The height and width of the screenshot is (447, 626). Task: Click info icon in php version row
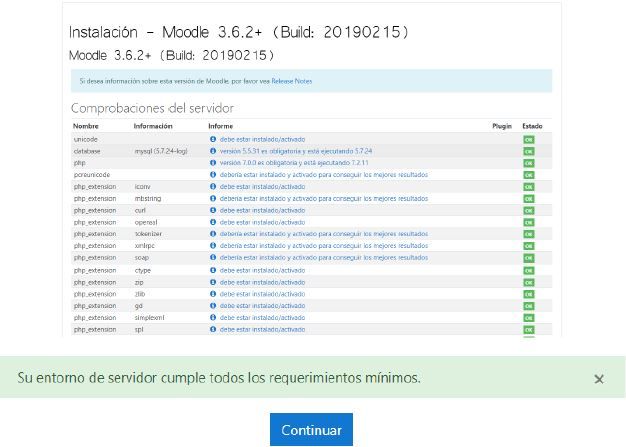pos(213,163)
